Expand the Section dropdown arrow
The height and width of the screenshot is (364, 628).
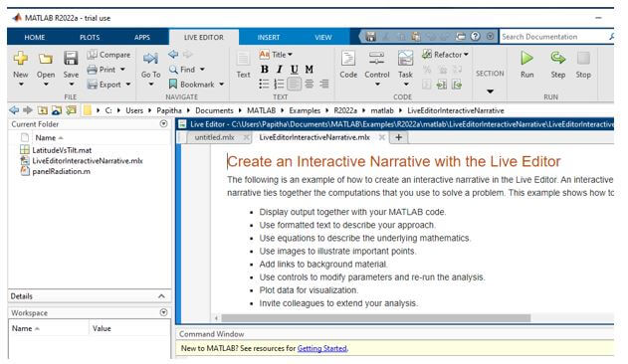pos(490,91)
